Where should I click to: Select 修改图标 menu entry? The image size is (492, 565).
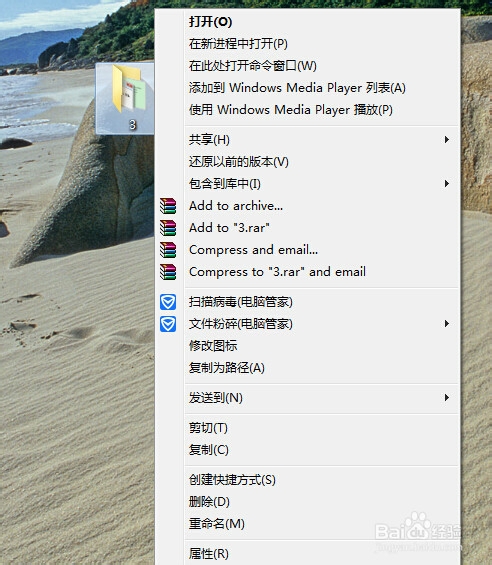pos(308,346)
